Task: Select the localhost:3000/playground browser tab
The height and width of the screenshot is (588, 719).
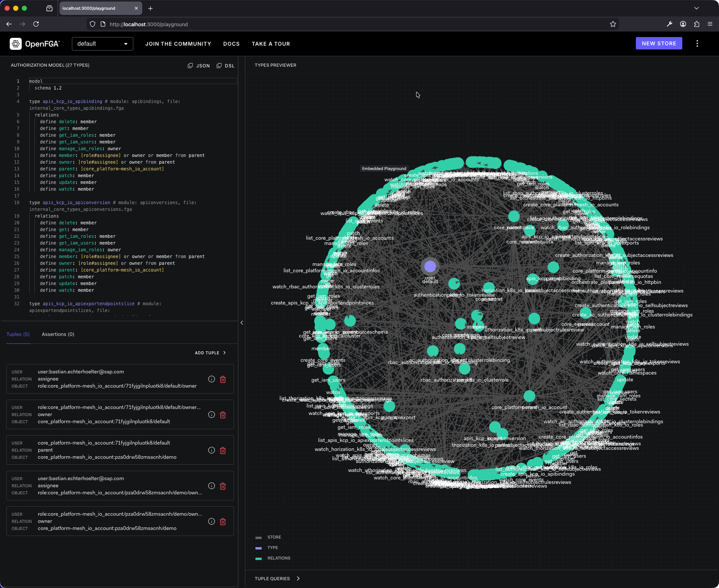Action: (x=100, y=8)
